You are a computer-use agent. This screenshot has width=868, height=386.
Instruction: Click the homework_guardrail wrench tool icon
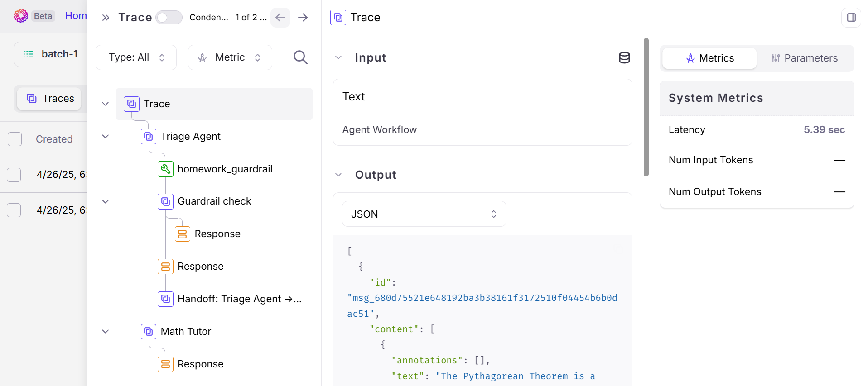point(165,169)
